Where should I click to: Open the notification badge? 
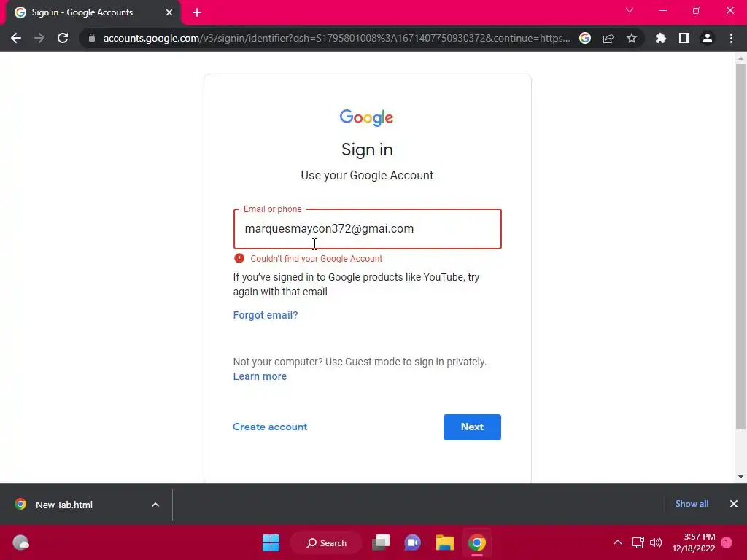(x=727, y=542)
